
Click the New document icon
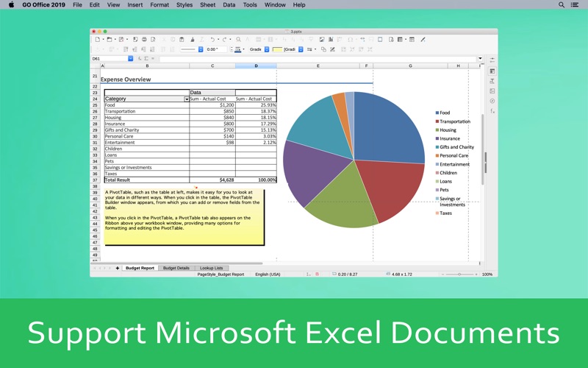click(98, 40)
